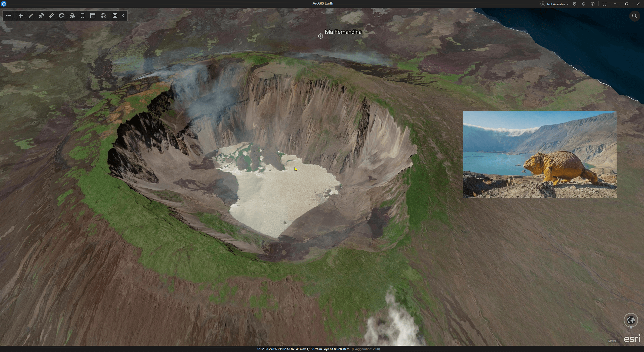Open the satellite dish sensor tool
The image size is (644, 352).
[41, 16]
